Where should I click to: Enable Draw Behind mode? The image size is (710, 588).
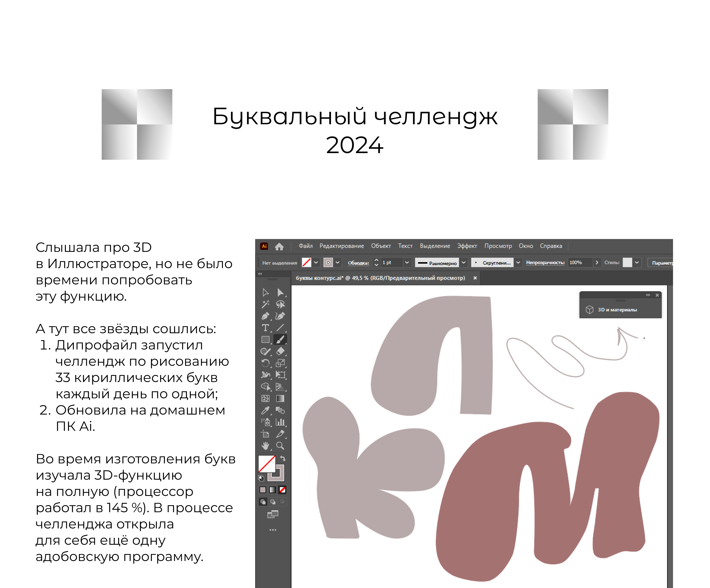click(x=273, y=502)
